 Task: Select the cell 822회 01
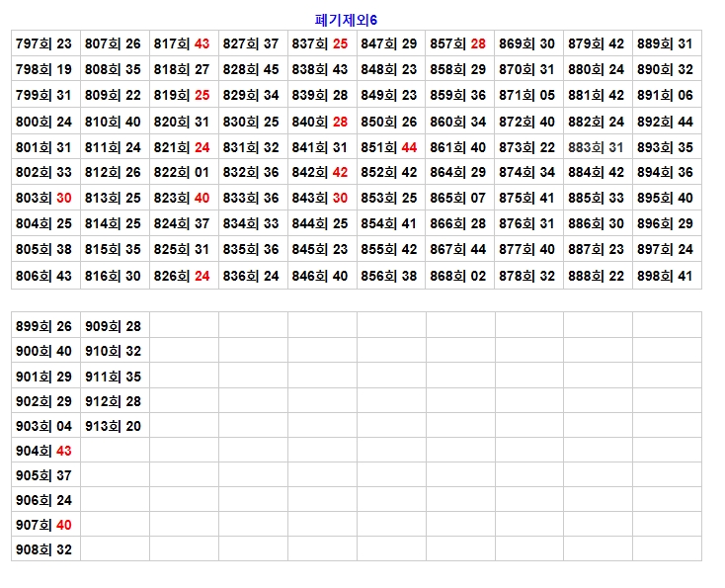pyautogui.click(x=183, y=172)
